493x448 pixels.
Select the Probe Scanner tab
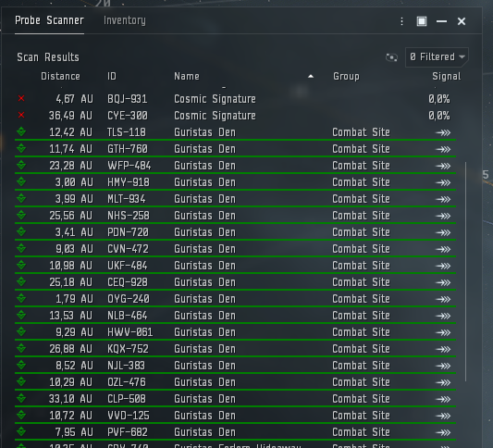coord(49,20)
